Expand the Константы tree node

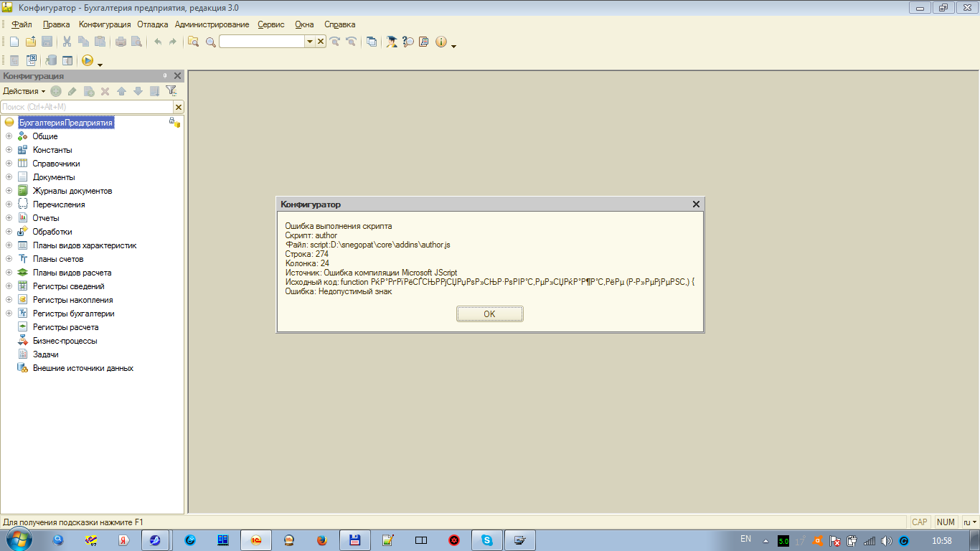[9, 150]
